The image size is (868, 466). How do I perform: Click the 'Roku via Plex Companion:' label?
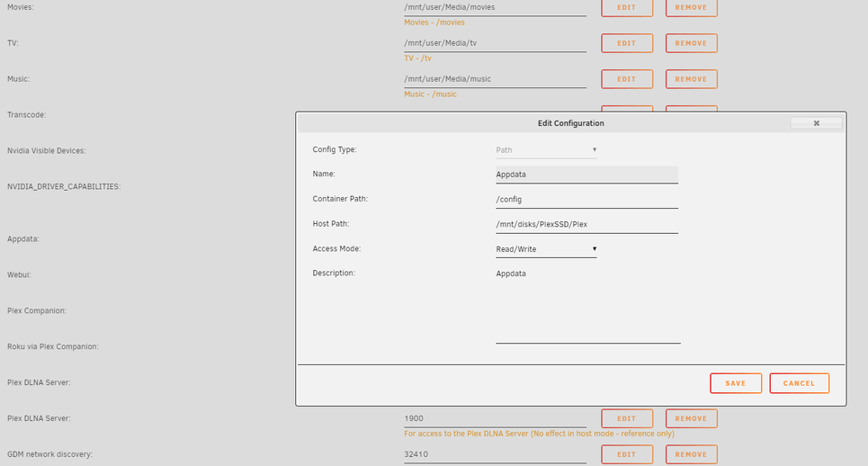(x=52, y=347)
